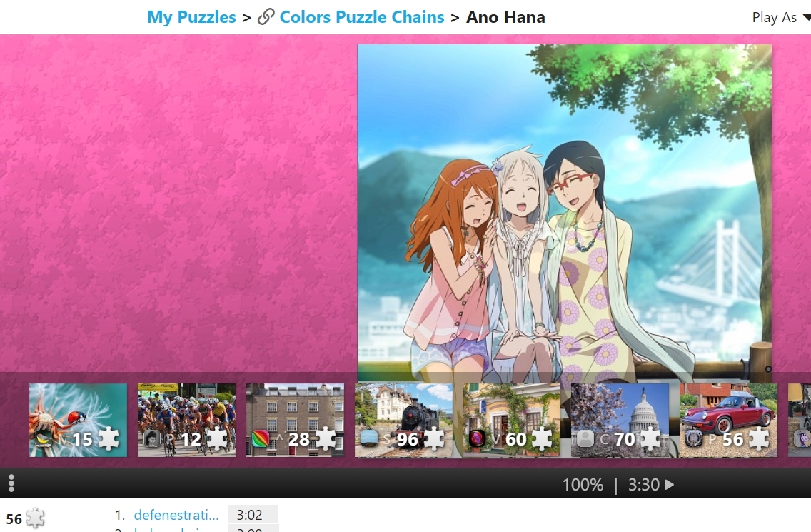811x532 pixels.
Task: Open the Colors Puzzle Chains link
Action: point(361,17)
